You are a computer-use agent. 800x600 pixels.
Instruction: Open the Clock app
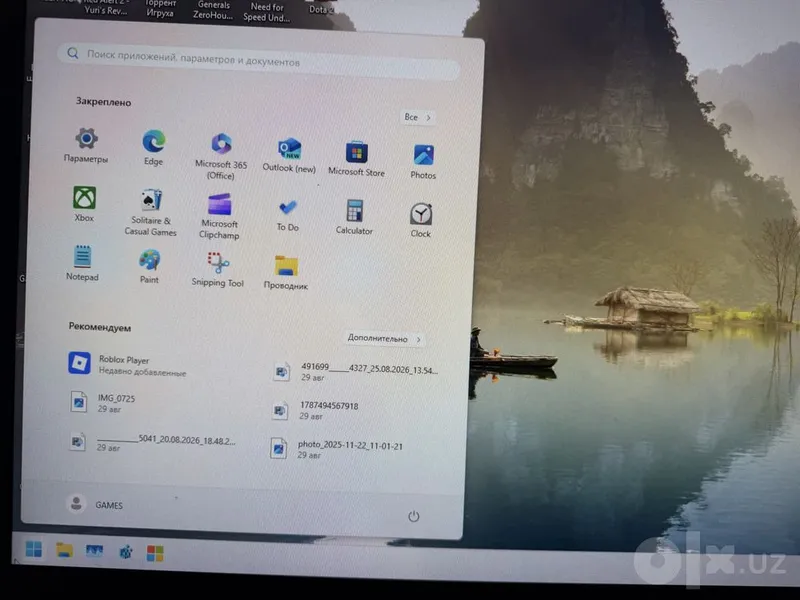(x=421, y=220)
